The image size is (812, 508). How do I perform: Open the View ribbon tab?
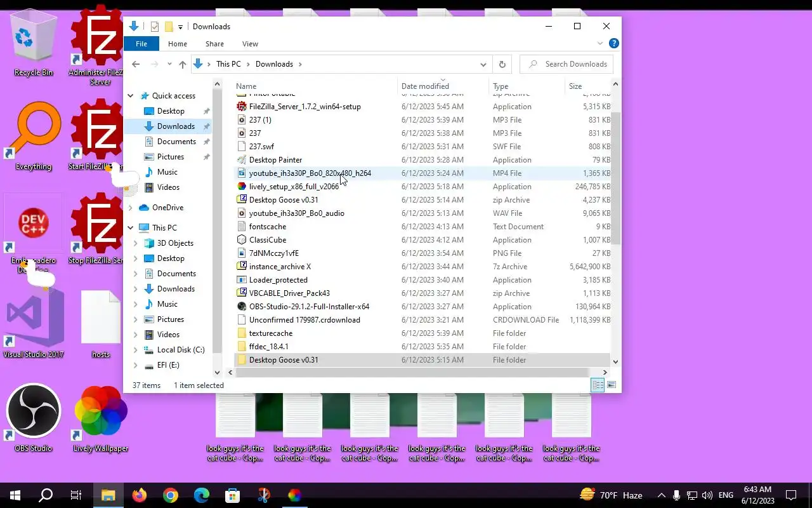pos(250,44)
